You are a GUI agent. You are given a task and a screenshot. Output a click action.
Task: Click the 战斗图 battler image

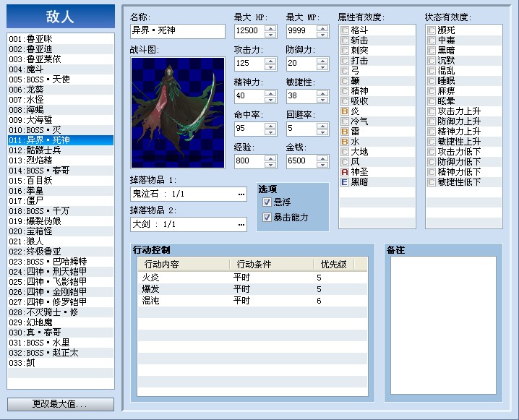[178, 113]
